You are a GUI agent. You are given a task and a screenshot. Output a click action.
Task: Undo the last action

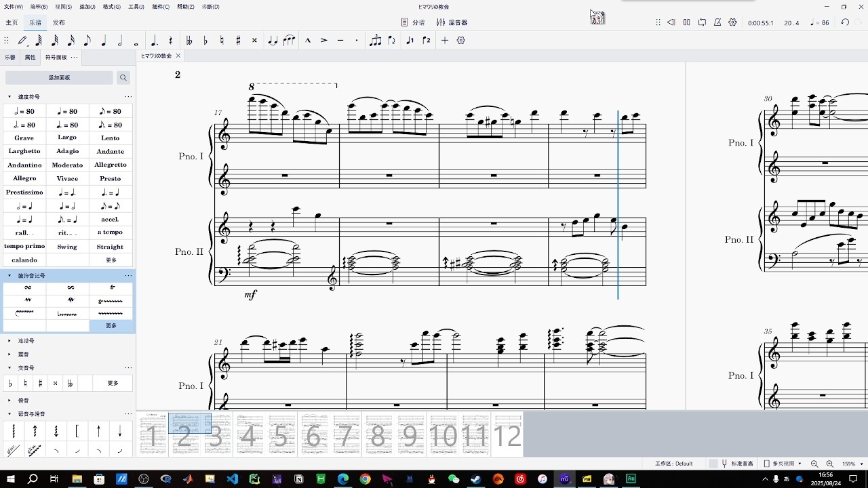coord(845,22)
